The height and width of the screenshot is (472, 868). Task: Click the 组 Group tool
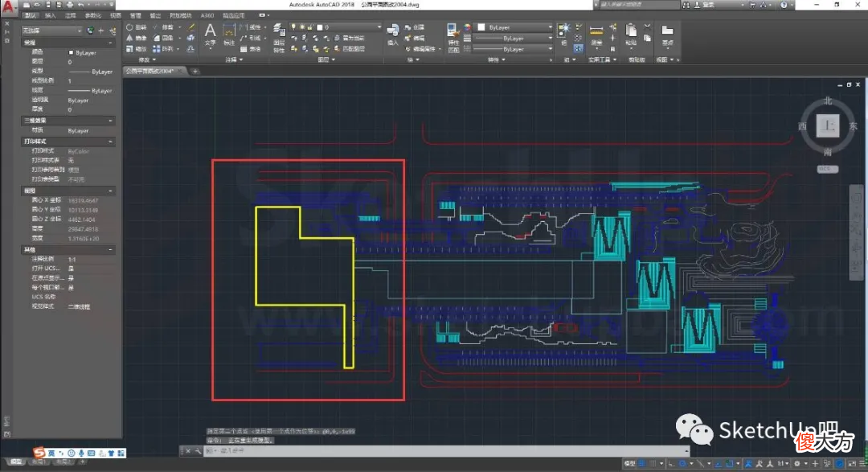(x=564, y=33)
